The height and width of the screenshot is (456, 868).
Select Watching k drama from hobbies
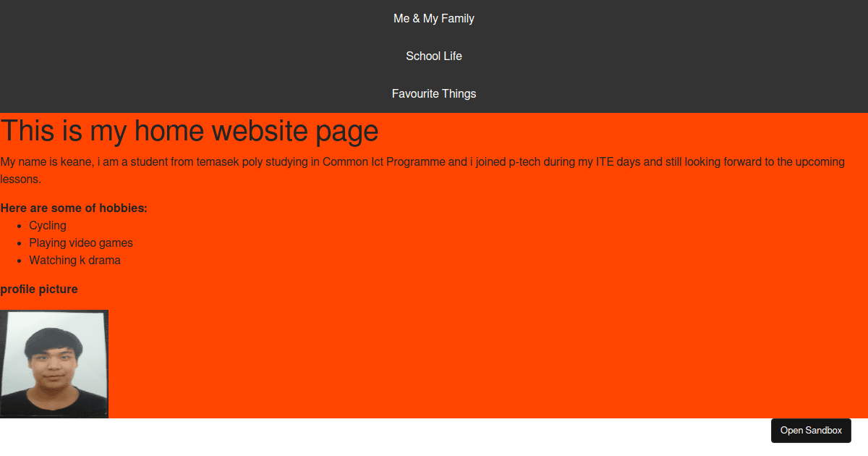point(75,260)
